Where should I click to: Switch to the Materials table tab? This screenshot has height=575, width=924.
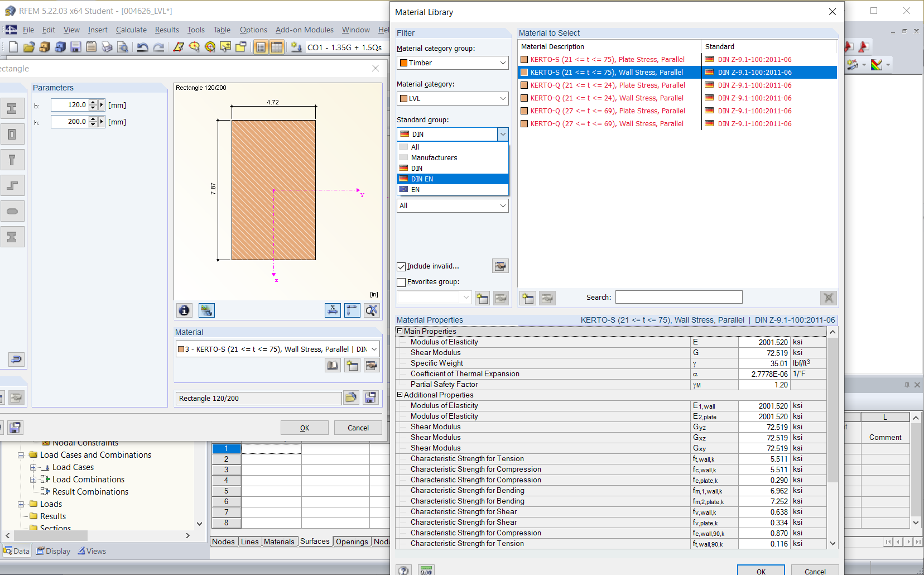pos(279,542)
